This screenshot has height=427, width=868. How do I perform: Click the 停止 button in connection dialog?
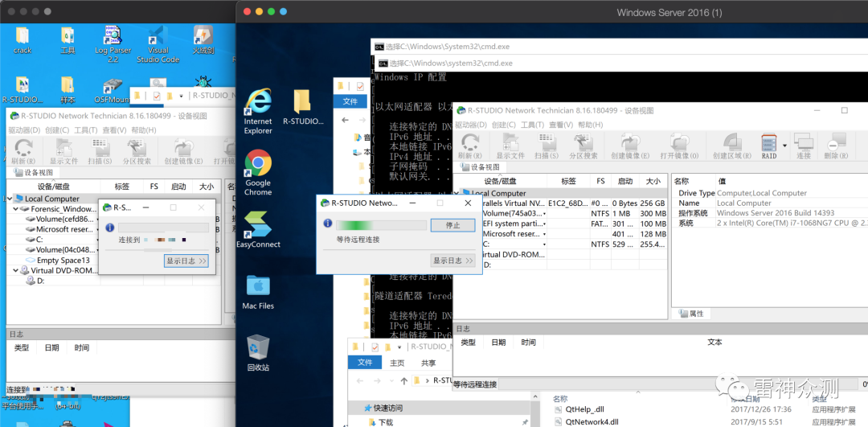(452, 225)
